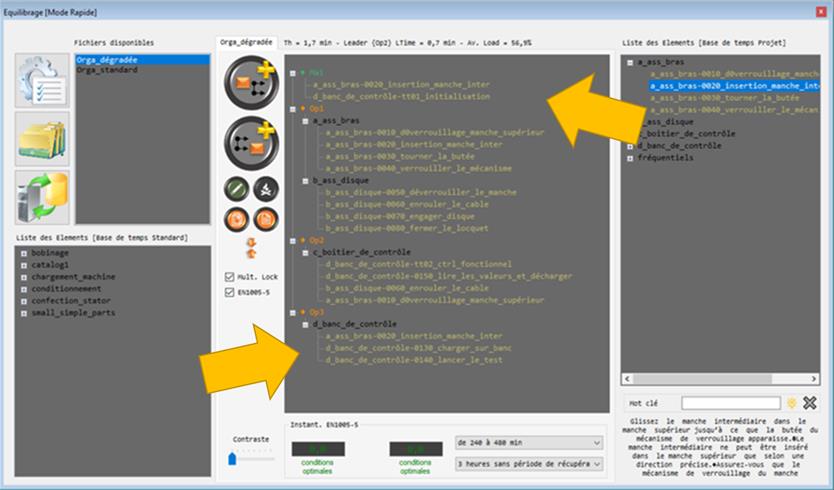
Task: Collapse c_boitier_de_contrôle group under Op2
Action: pyautogui.click(x=305, y=253)
